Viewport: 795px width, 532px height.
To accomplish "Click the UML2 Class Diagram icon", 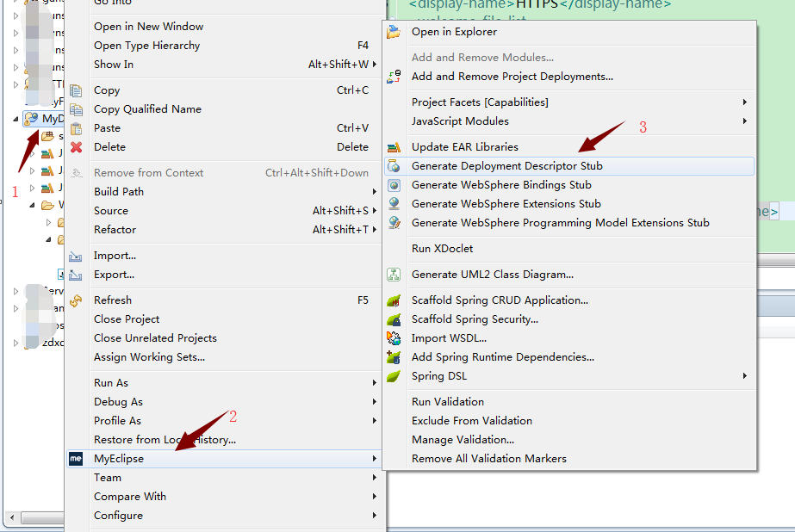I will tap(394, 275).
